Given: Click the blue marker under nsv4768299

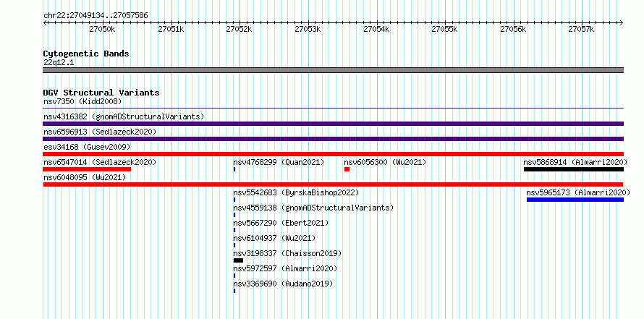Looking at the screenshot, I should (234, 169).
